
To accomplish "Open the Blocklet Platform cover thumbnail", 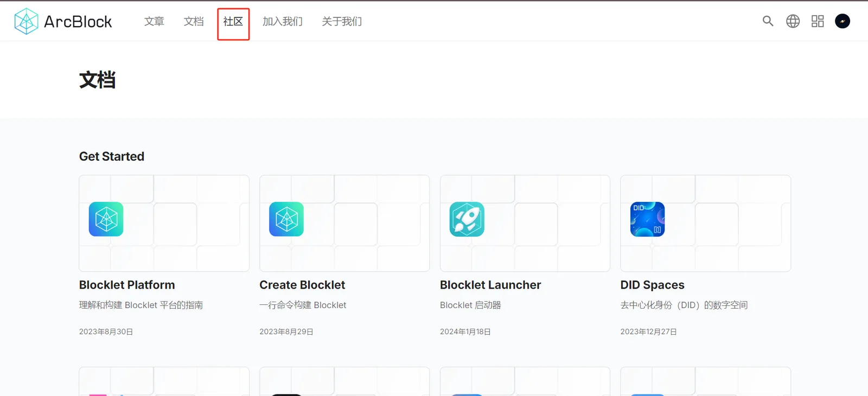I will point(164,223).
